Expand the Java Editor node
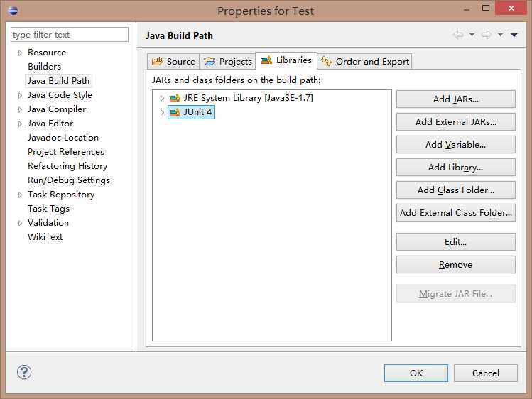The image size is (532, 399). [20, 124]
